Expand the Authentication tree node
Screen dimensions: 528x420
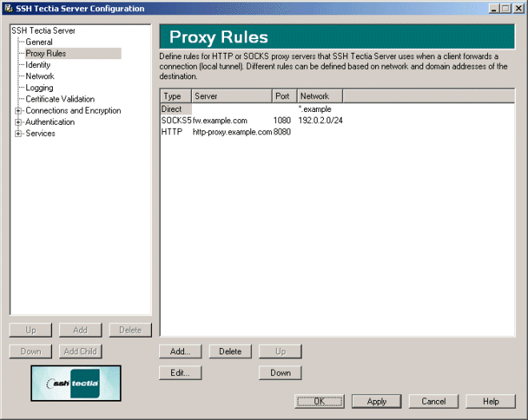pos(18,122)
